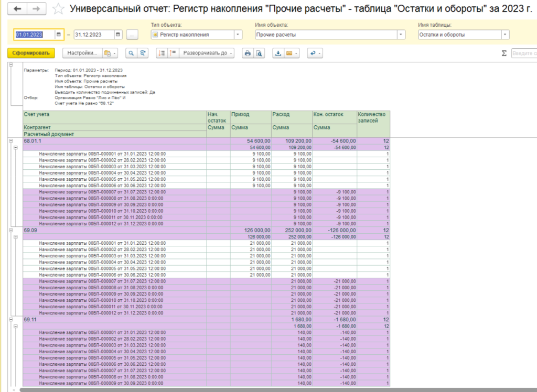Select the 54 600,00 Приход total for 68.01.1
This screenshot has height=392, width=537.
(x=251, y=140)
